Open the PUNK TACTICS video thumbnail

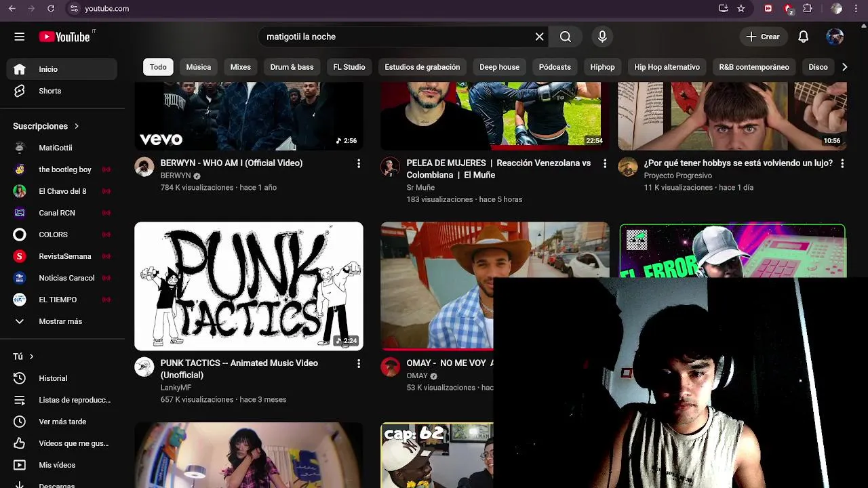click(x=249, y=286)
